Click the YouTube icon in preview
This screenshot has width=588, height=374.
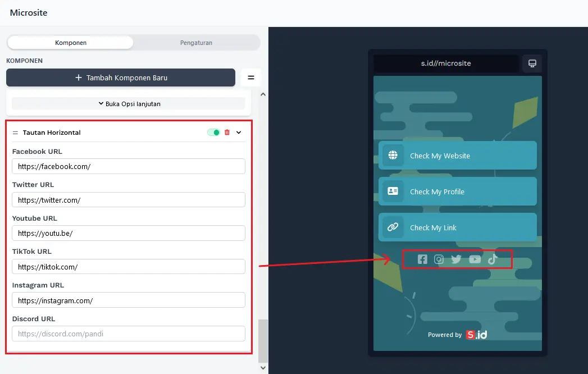[x=475, y=259]
